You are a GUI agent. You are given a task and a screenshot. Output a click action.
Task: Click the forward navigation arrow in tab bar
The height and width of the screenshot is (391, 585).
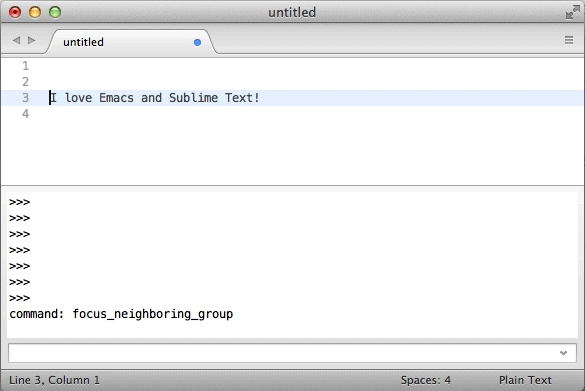click(x=32, y=40)
